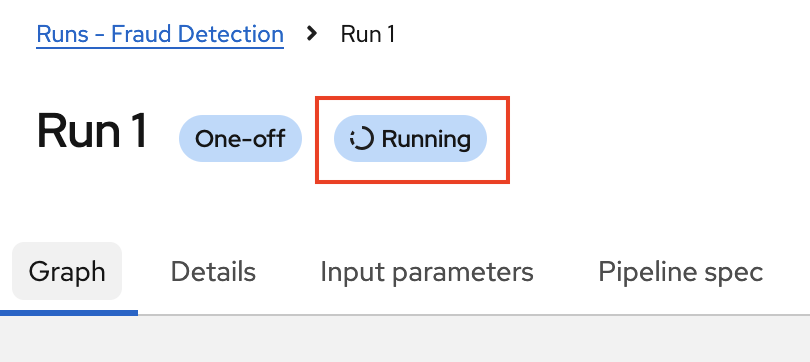View the Pipeline spec tab
Viewport: 810px width, 362px height.
(x=680, y=272)
